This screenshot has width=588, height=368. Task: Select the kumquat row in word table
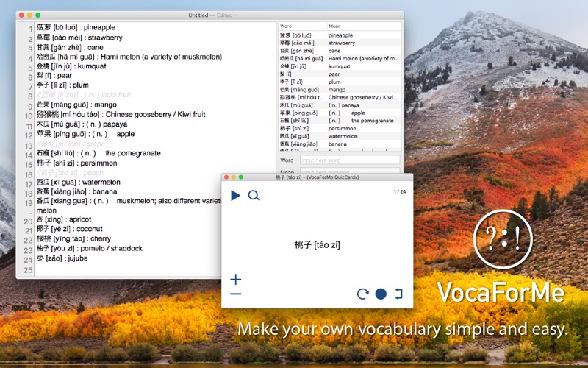340,66
